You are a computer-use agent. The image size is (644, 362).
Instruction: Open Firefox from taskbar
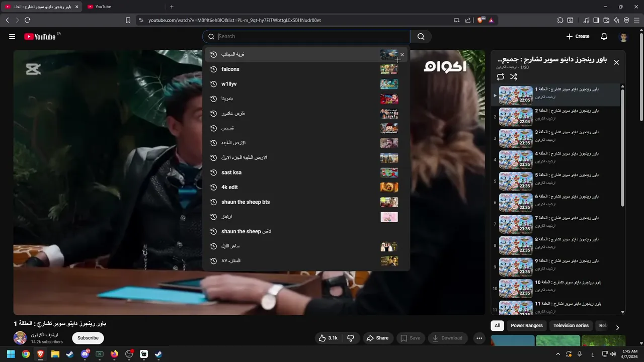point(114,354)
